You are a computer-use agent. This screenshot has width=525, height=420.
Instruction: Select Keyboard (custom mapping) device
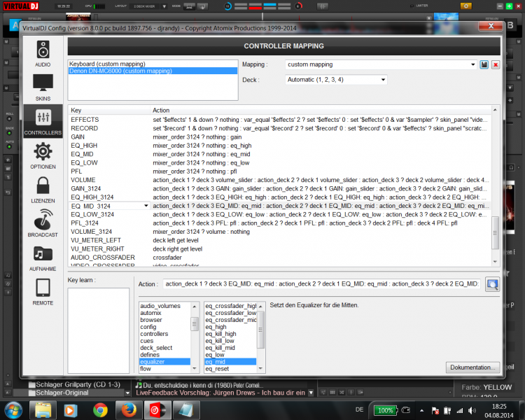[x=153, y=64]
